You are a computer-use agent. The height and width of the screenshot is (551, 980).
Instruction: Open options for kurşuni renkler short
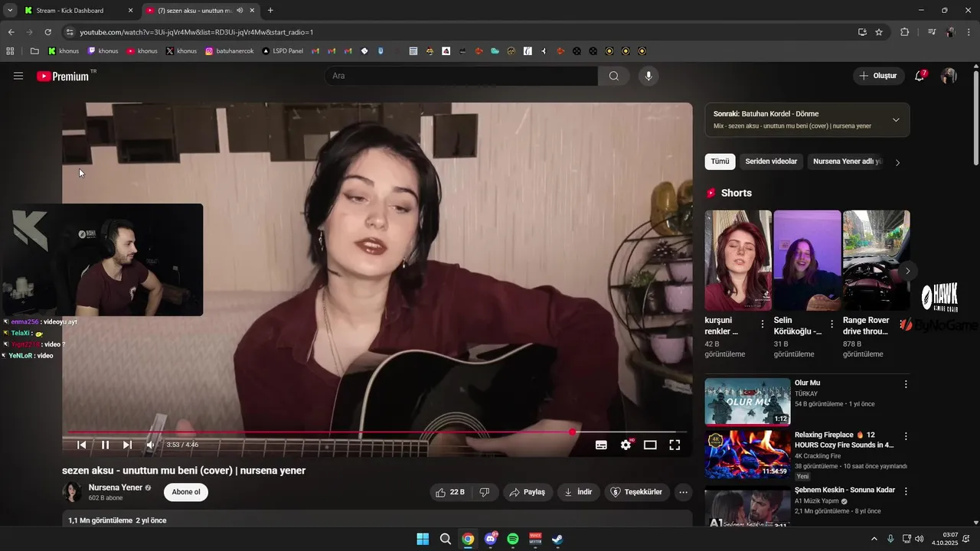click(x=762, y=324)
